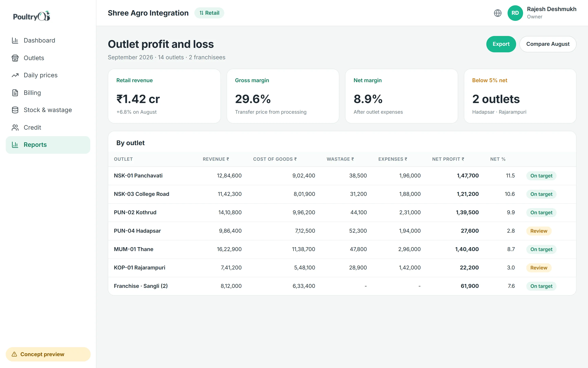Click the Billing document icon
The width and height of the screenshot is (588, 368).
[x=15, y=93]
